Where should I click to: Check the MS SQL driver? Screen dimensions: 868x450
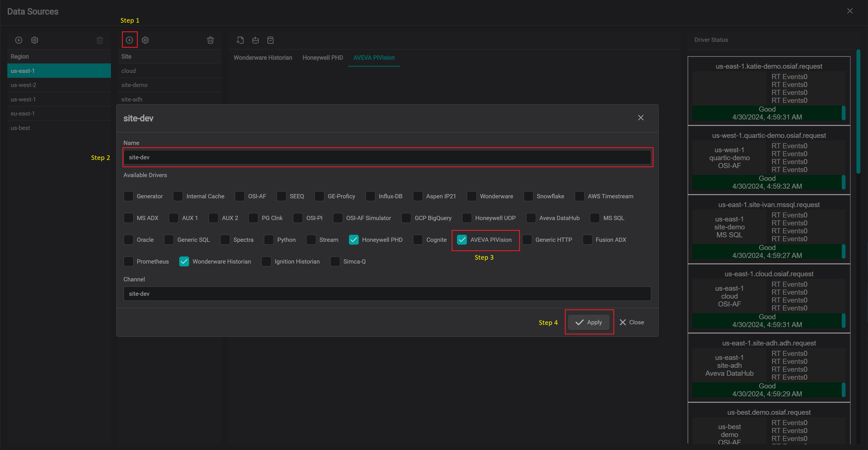point(595,218)
